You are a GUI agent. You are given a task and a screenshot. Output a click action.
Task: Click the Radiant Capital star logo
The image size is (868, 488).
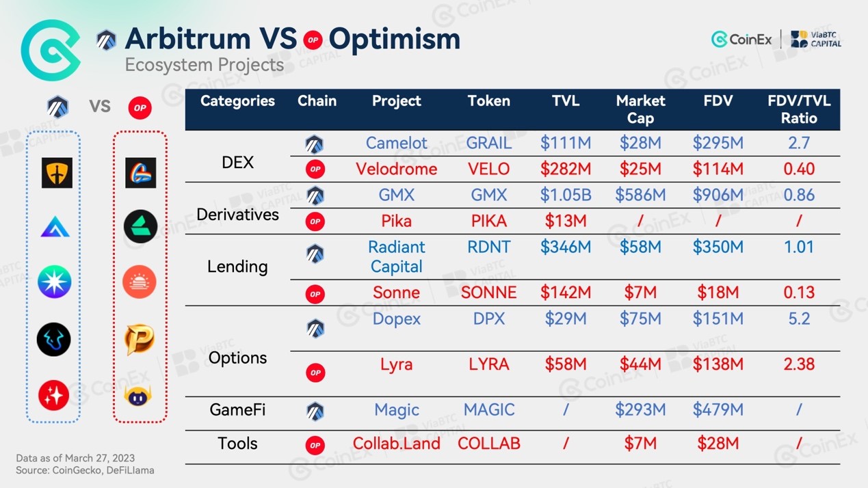tap(55, 282)
